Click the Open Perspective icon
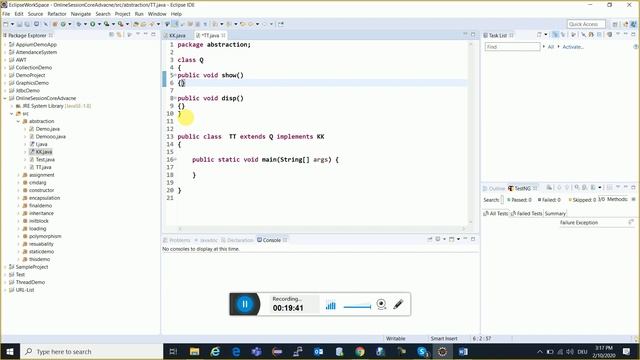This screenshot has height=360, width=640. [x=615, y=24]
